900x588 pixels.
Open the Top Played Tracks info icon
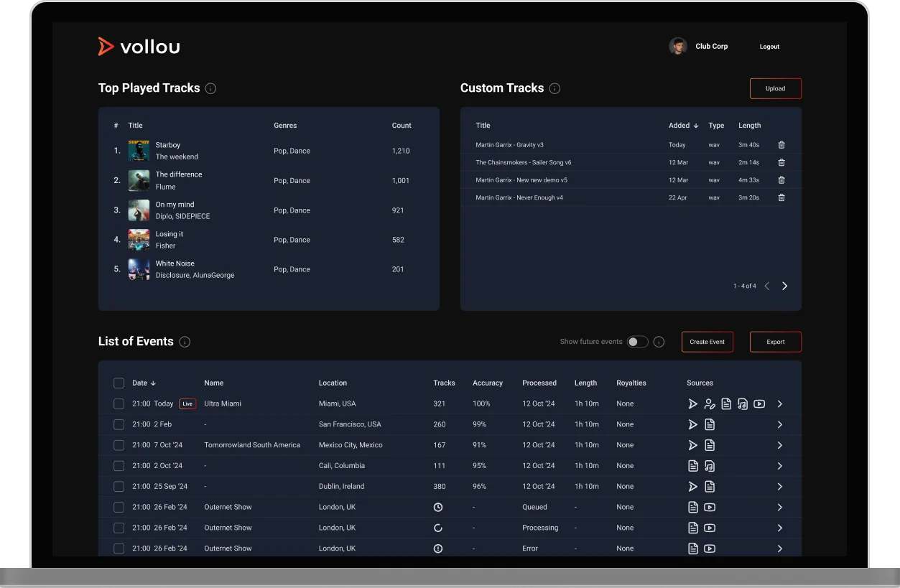coord(210,88)
